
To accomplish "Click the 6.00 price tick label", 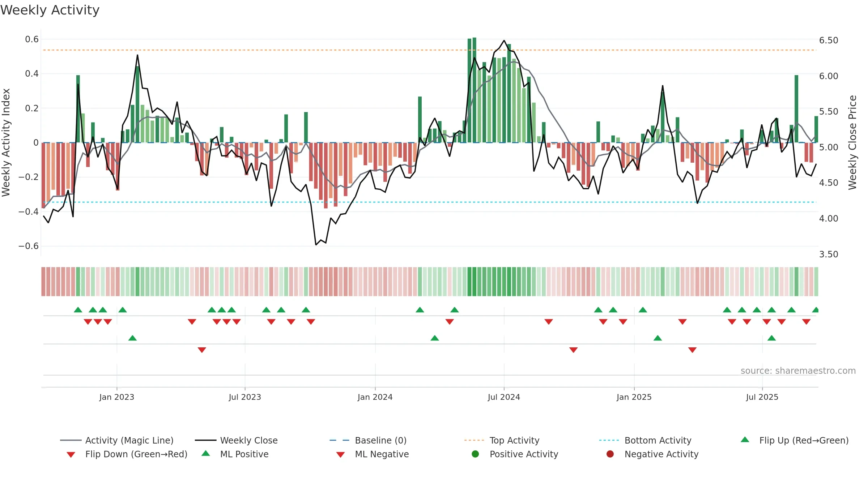I will (829, 76).
